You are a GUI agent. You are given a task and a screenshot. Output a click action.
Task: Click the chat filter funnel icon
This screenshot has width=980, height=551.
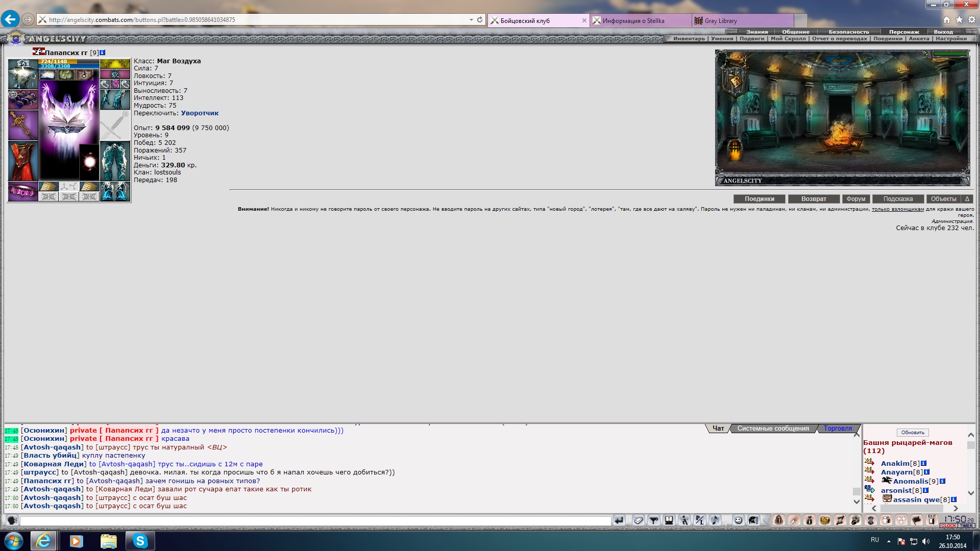653,520
